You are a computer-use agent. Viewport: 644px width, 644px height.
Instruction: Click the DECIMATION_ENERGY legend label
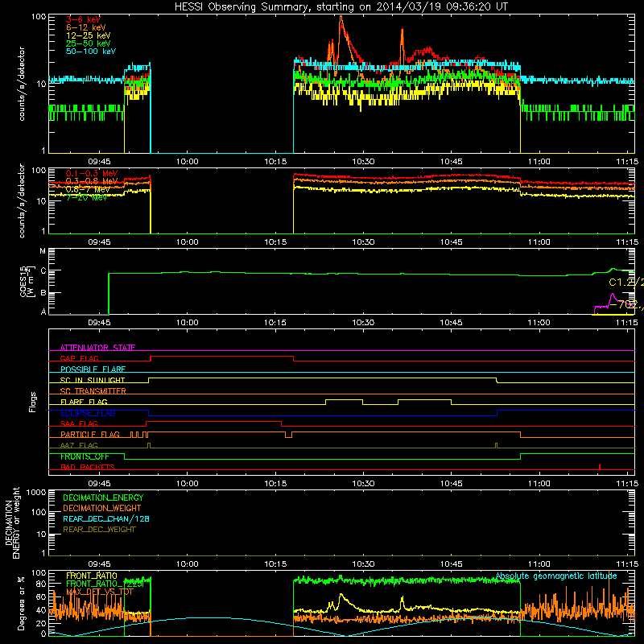coord(103,497)
